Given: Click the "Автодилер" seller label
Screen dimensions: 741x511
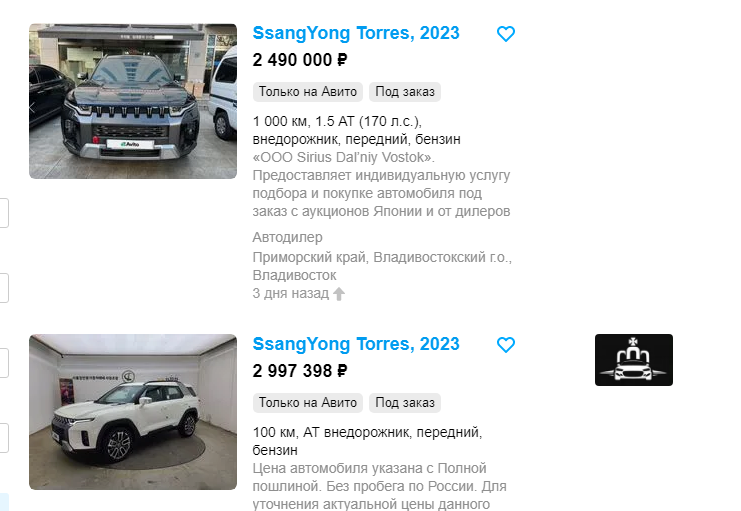Looking at the screenshot, I should click(x=287, y=237).
